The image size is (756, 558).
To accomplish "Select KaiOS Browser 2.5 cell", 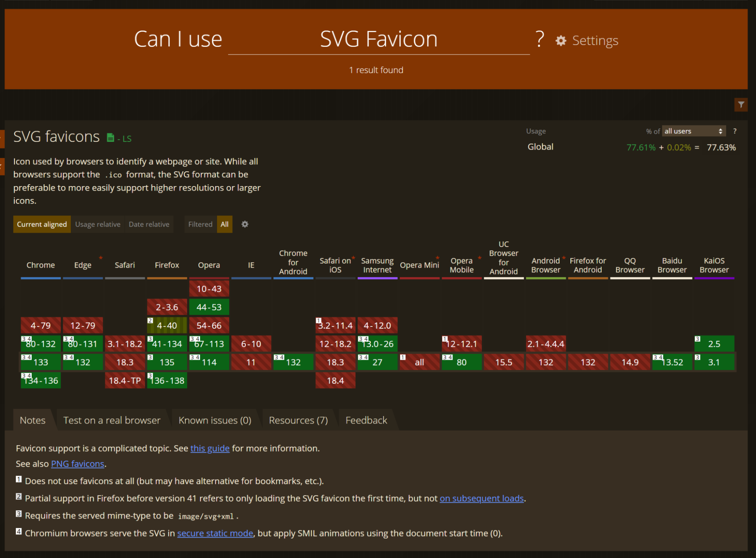I will click(x=714, y=344).
